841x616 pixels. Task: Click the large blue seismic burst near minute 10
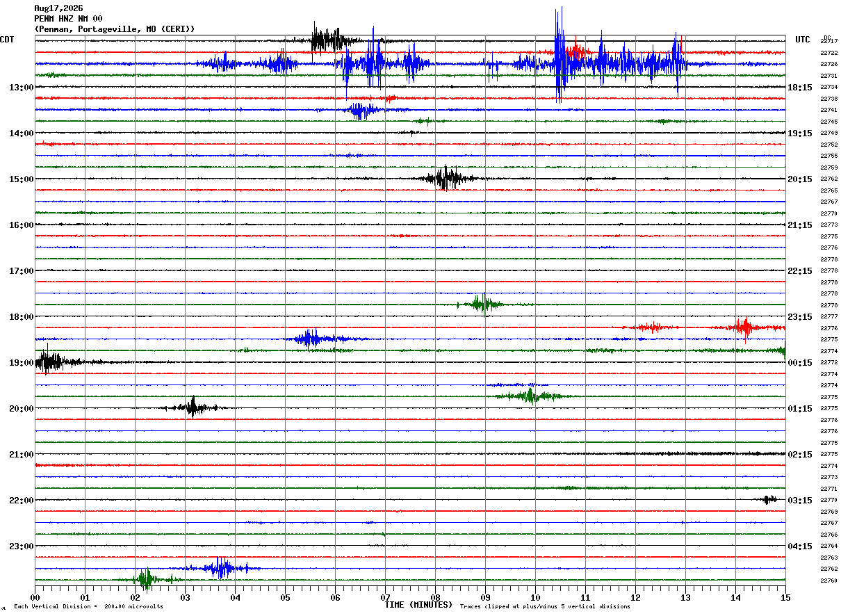click(x=559, y=56)
